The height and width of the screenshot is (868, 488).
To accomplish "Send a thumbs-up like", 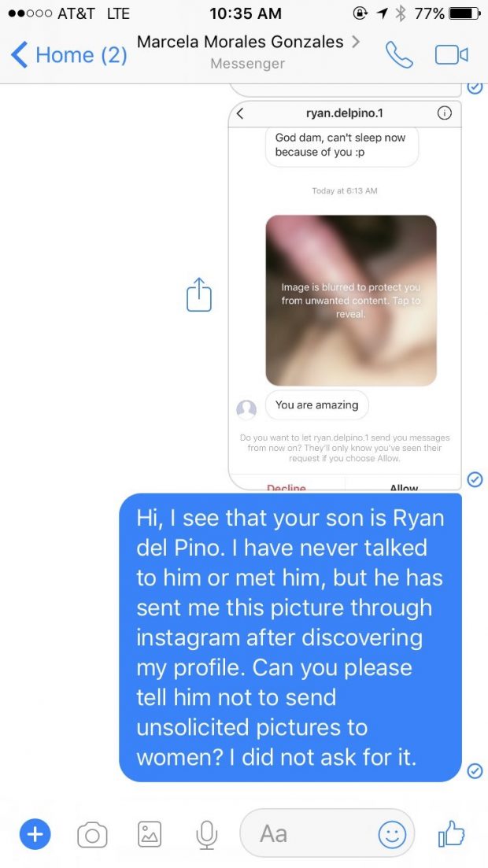I will (x=452, y=833).
